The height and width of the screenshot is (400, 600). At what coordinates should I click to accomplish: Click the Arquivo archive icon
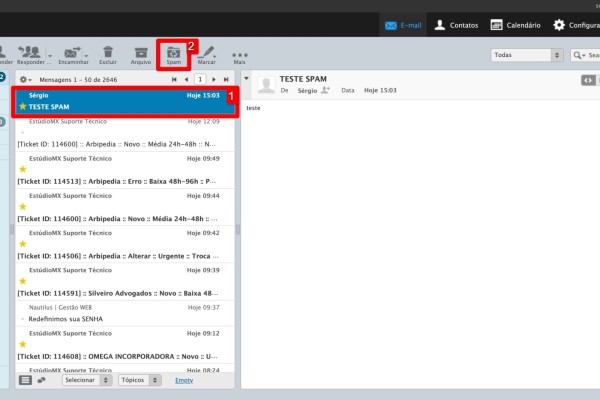coord(141,55)
